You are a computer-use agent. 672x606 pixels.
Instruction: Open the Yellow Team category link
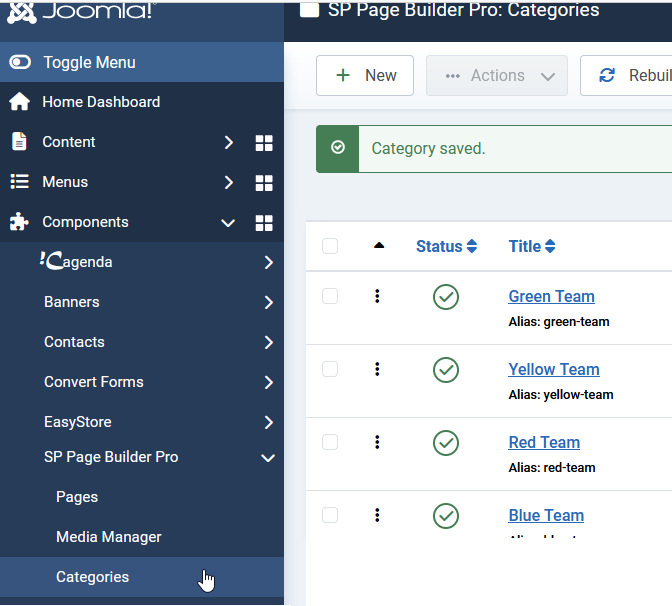[x=554, y=369]
